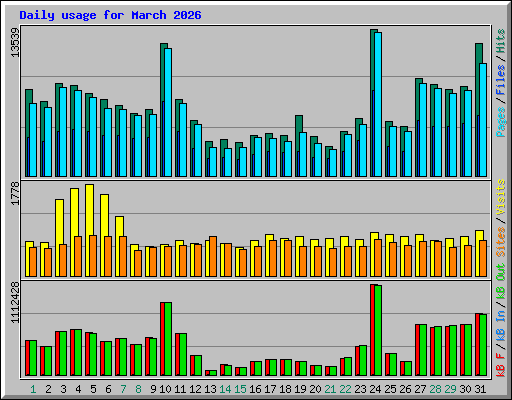Viewport: 512px width, 400px height.
Task: Click day 12 on the x-axis
Action: tap(195, 389)
